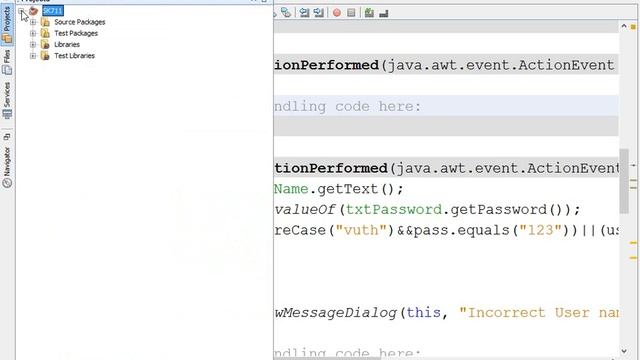Click the Test Packages folder icon
640x360 pixels.
[x=45, y=33]
